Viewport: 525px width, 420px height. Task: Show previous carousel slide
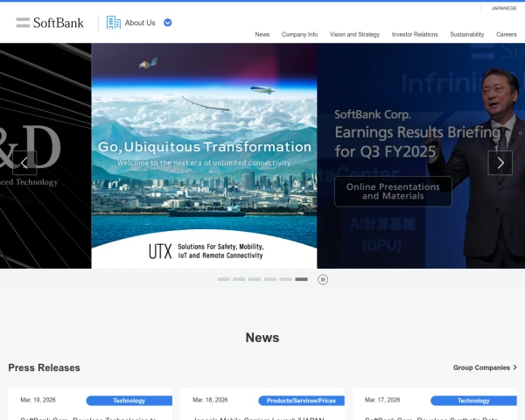pos(24,163)
